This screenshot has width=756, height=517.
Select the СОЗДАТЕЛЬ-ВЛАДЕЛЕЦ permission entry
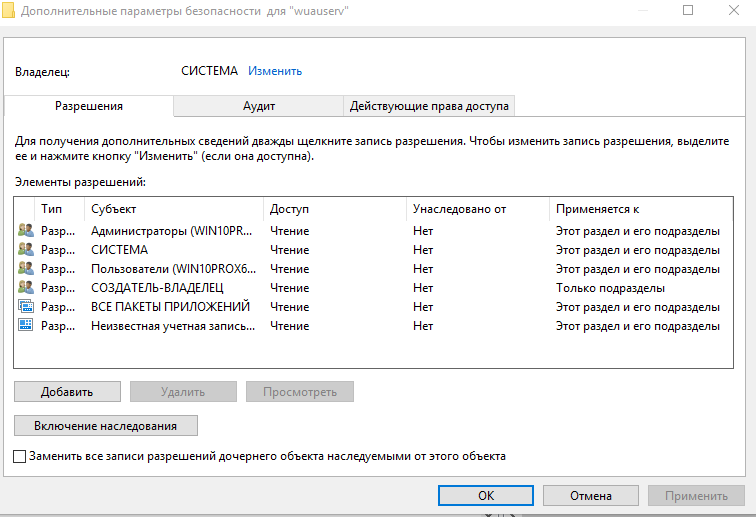[374, 287]
